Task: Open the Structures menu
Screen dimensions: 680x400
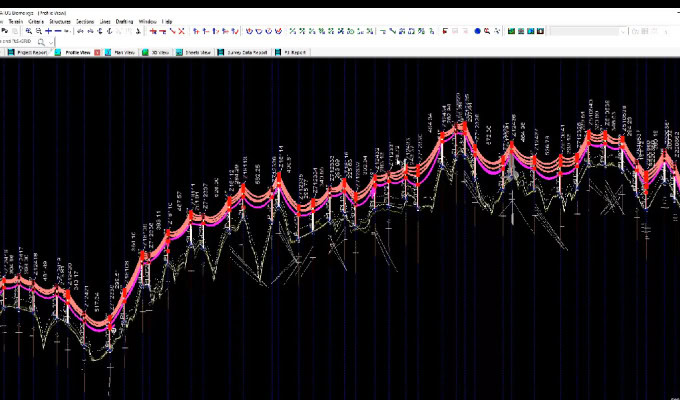Action: 61,20
